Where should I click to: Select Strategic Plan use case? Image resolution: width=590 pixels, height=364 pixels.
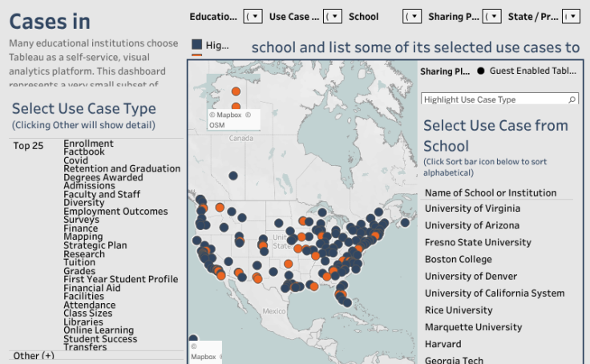(x=95, y=245)
